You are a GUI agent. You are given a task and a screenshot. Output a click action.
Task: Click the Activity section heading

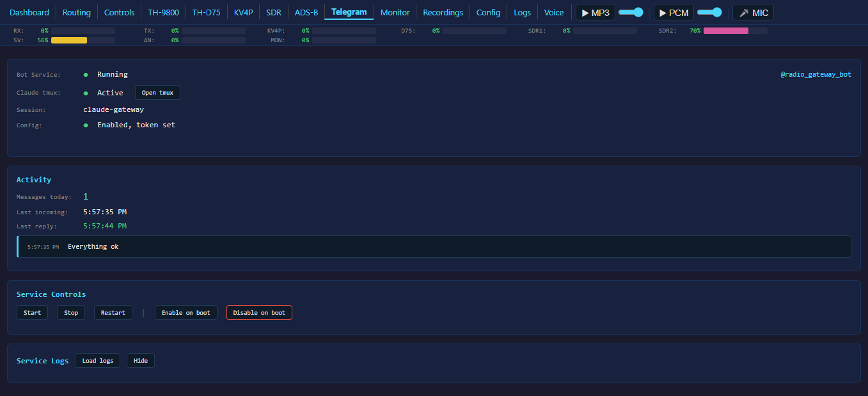point(34,180)
